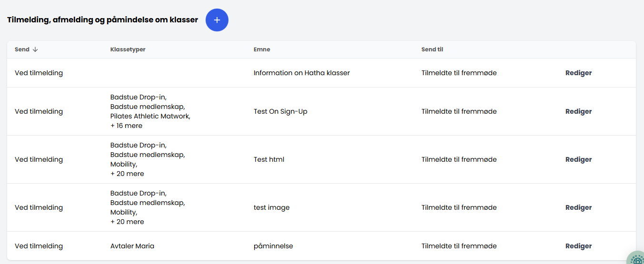Open the Information on Hatha klasser subject
Viewport: 644px width, 264px height.
(301, 73)
